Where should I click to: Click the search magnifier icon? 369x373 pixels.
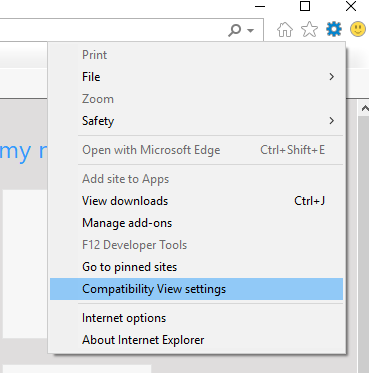click(x=235, y=30)
